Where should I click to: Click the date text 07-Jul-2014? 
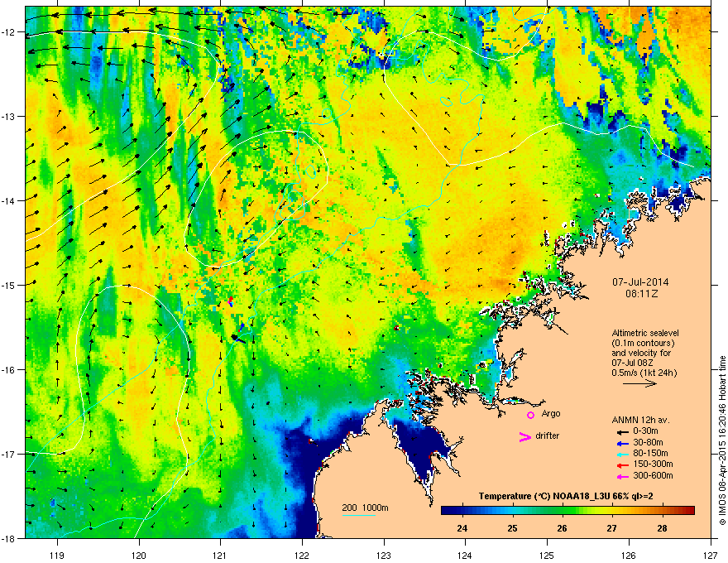point(640,282)
